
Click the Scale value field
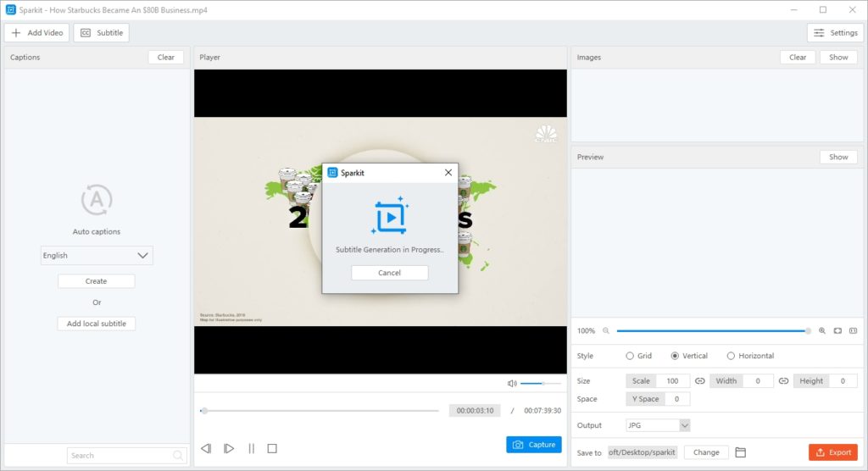point(672,381)
